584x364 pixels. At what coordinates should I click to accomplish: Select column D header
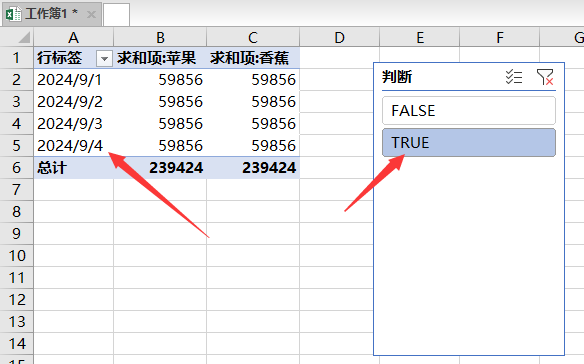click(x=339, y=37)
